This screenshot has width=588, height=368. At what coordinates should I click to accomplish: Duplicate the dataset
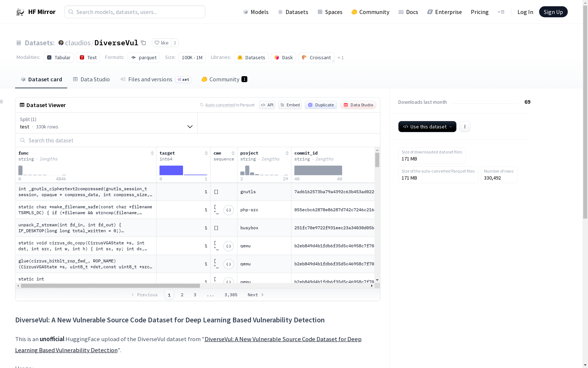tap(321, 105)
